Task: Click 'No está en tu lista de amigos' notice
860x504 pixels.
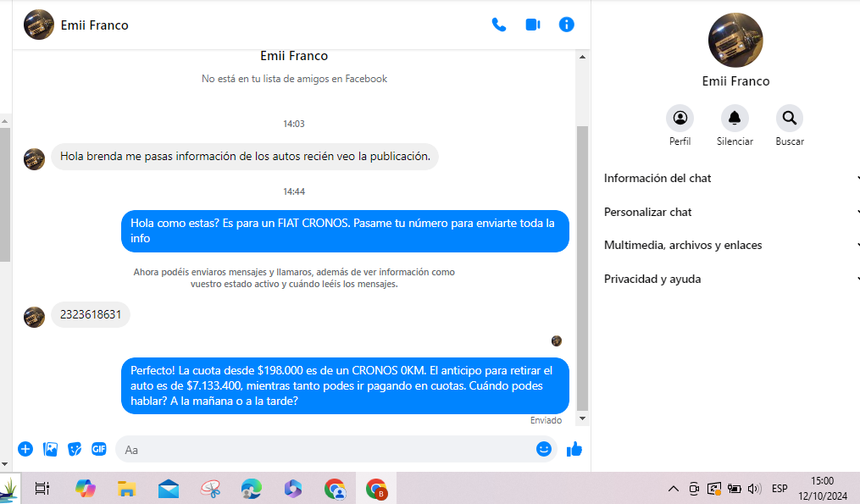Action: [x=294, y=79]
